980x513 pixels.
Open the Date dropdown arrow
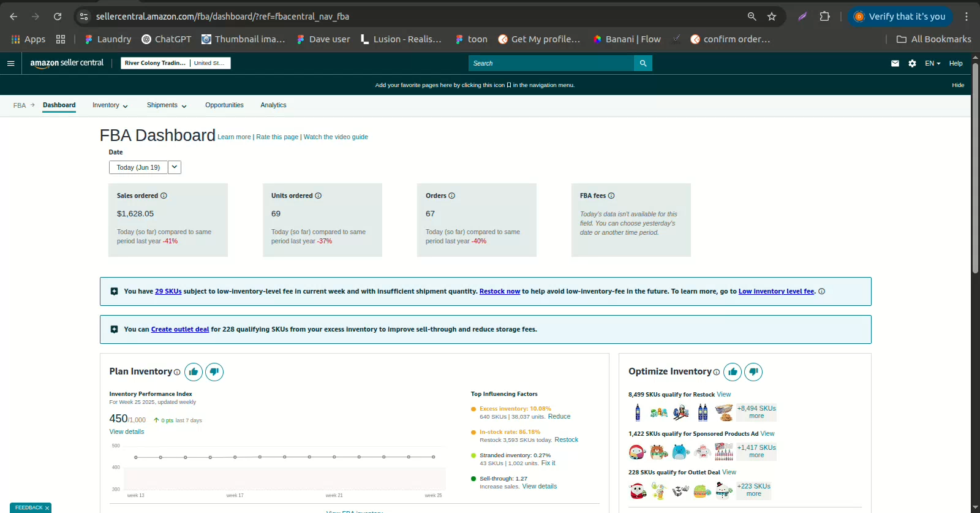coord(175,167)
